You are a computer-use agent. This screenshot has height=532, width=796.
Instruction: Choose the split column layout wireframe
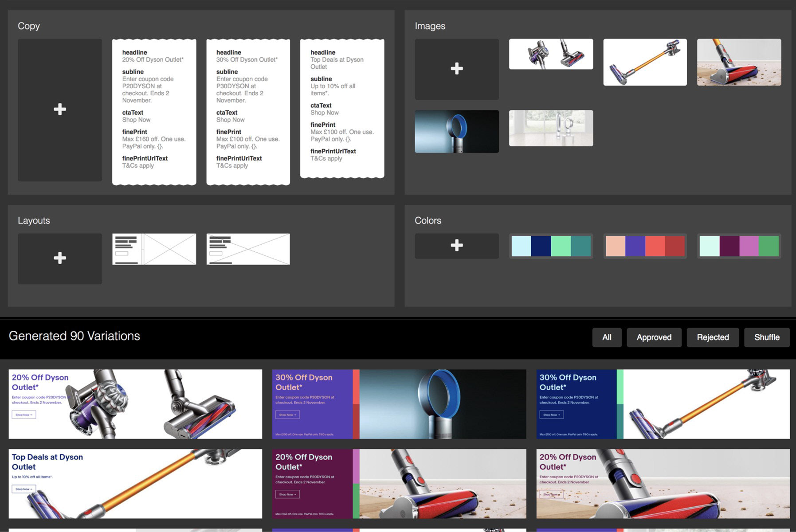(x=154, y=249)
